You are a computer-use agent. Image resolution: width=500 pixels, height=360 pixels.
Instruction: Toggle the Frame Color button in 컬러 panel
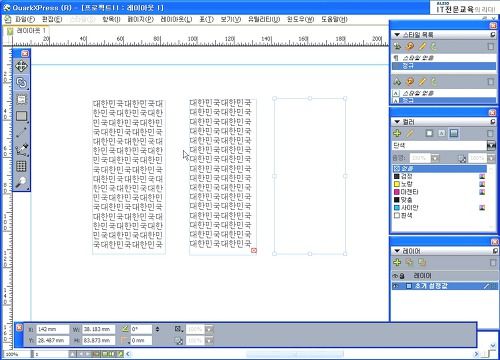point(429,134)
